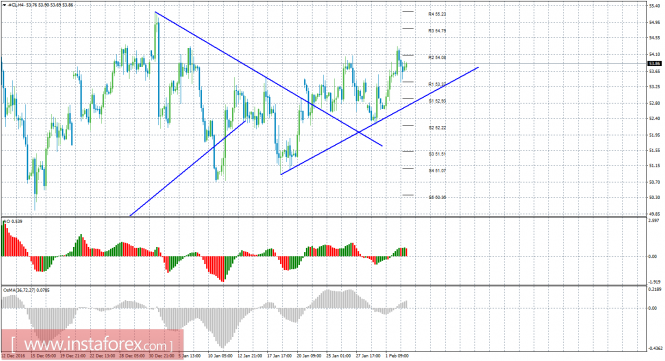Click the 10 Jan date on time axis
This screenshot has width=665, height=361.
coord(220,356)
